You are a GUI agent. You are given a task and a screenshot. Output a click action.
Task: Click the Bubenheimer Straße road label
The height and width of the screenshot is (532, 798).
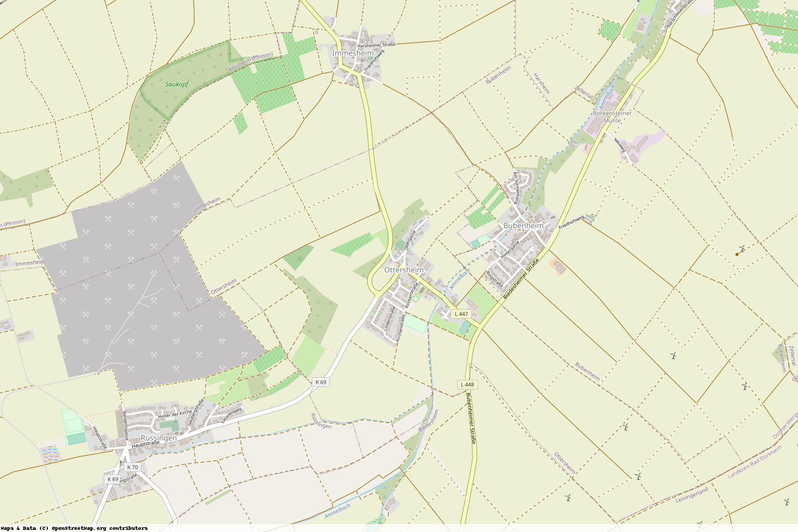[x=471, y=419]
